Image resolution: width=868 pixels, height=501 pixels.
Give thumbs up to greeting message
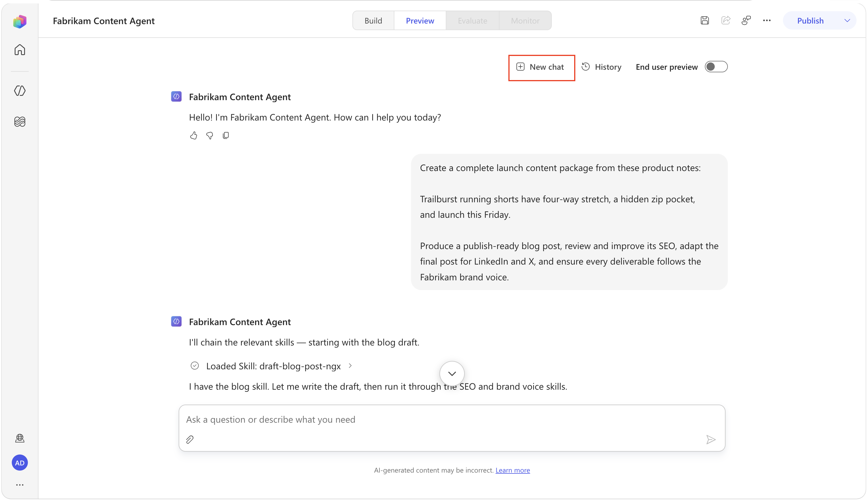coord(194,135)
